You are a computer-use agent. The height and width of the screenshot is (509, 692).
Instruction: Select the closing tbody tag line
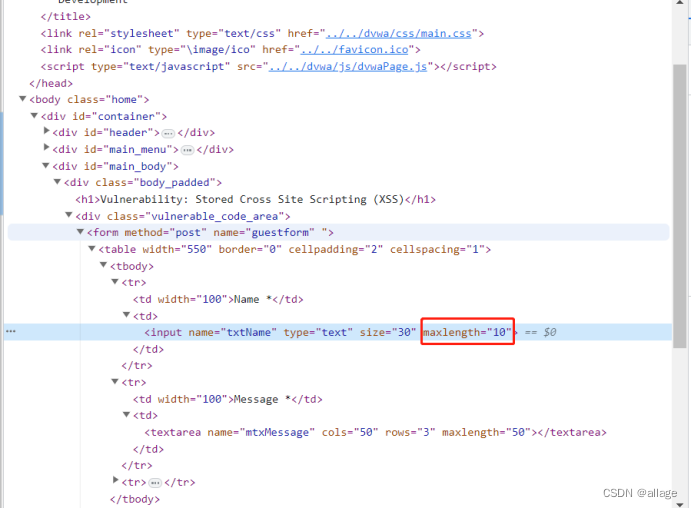click(x=135, y=499)
